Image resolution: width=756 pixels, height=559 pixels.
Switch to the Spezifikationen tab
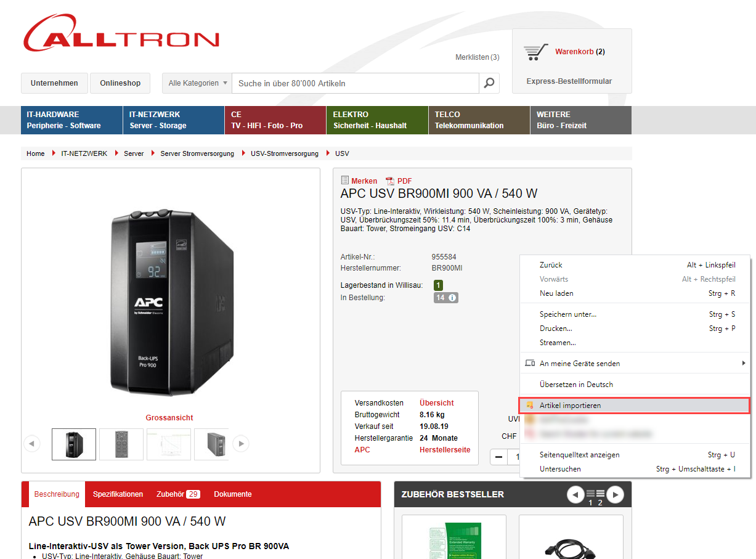pos(118,494)
